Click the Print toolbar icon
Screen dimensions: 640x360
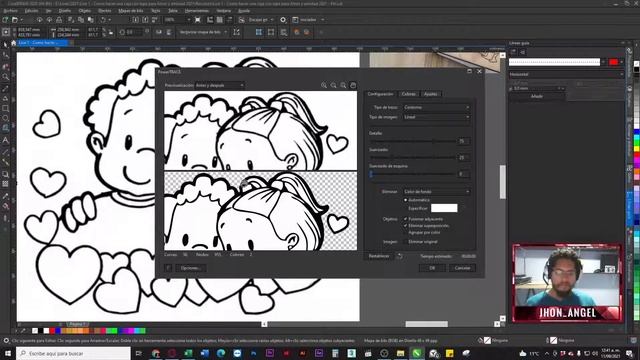59,20
